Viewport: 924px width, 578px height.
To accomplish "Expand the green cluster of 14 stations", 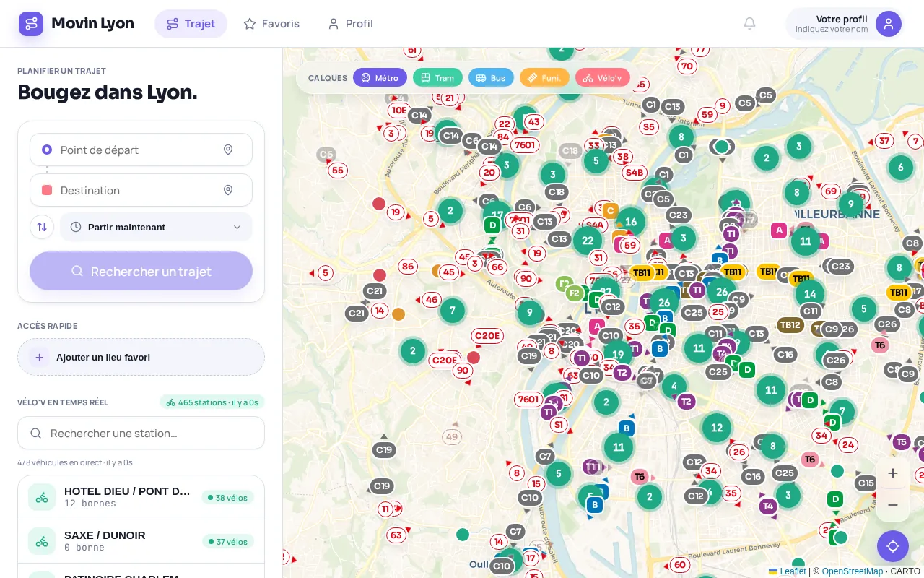I will (x=810, y=293).
